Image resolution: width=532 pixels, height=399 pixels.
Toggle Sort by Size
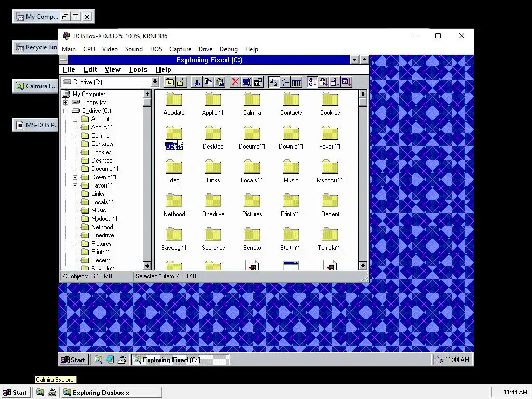point(335,82)
